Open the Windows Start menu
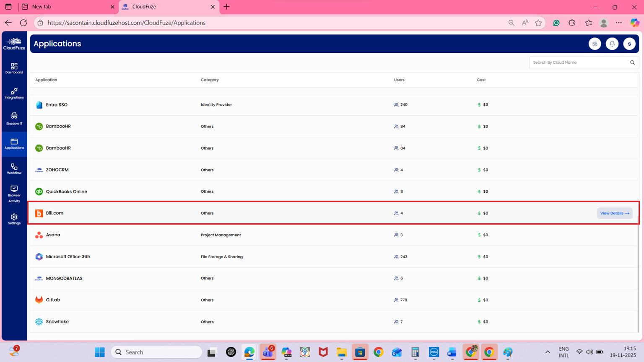 (x=100, y=352)
